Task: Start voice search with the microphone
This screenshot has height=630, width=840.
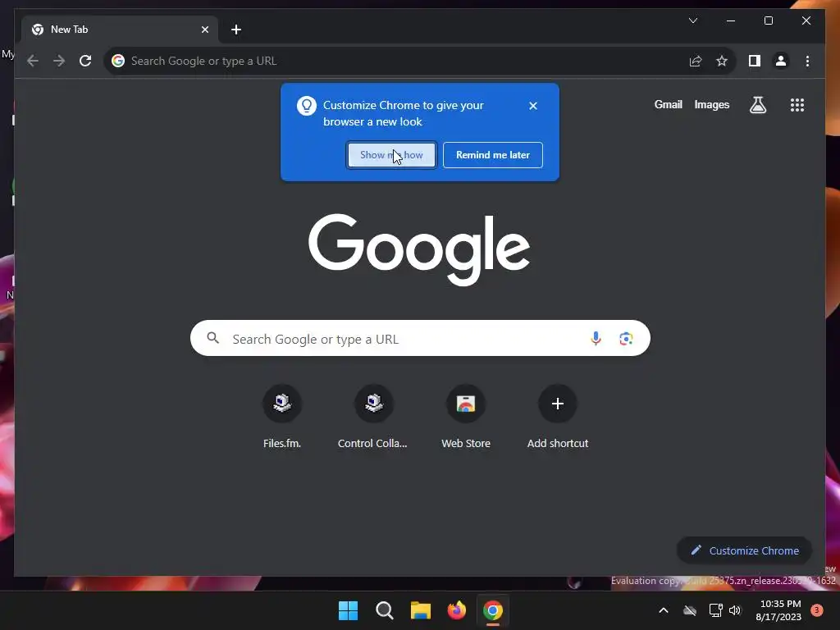Action: [x=596, y=339]
